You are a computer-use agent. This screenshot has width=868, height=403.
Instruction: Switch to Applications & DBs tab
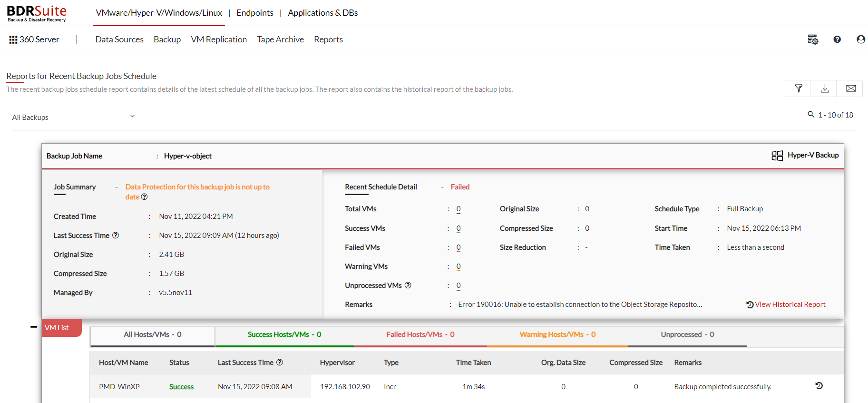(323, 13)
